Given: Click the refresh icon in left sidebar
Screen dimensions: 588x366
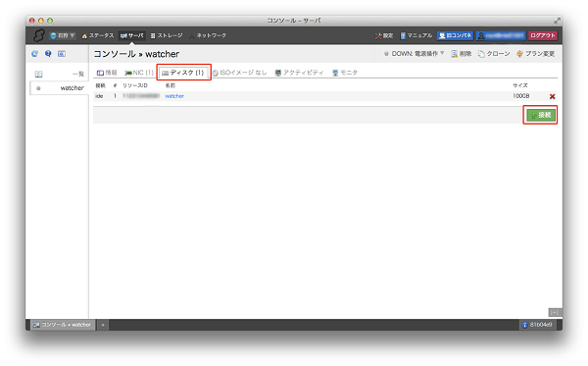Looking at the screenshot, I should click(x=35, y=54).
